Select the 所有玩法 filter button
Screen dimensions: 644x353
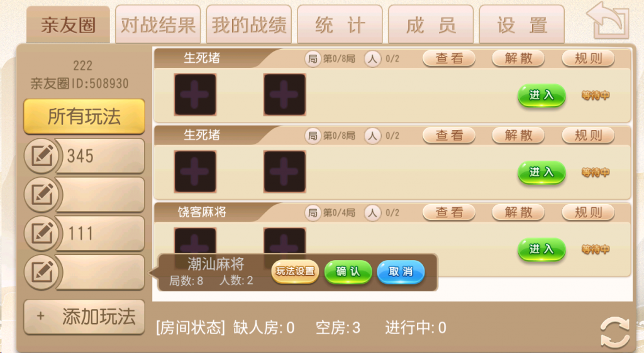pos(84,116)
